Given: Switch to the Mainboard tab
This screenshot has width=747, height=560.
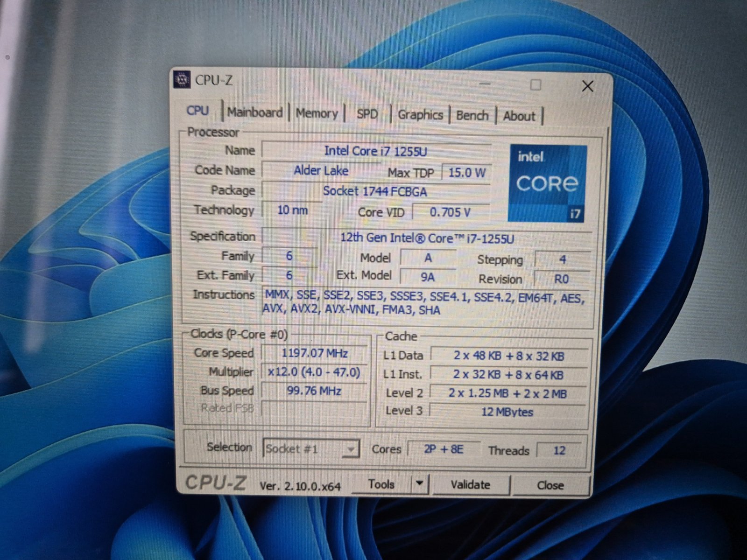Looking at the screenshot, I should (255, 112).
